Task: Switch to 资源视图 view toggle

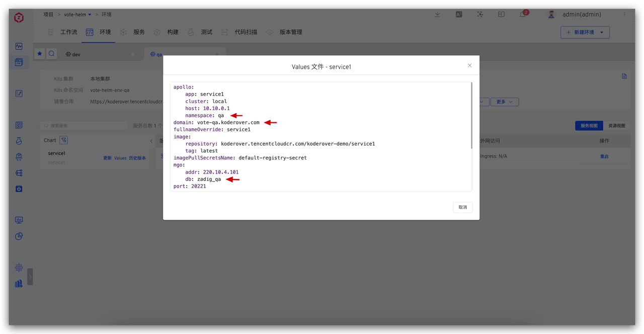Action: [x=616, y=126]
